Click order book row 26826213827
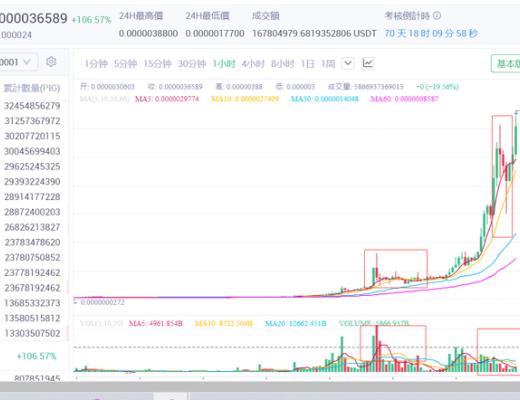This screenshot has width=520, height=400. click(32, 227)
